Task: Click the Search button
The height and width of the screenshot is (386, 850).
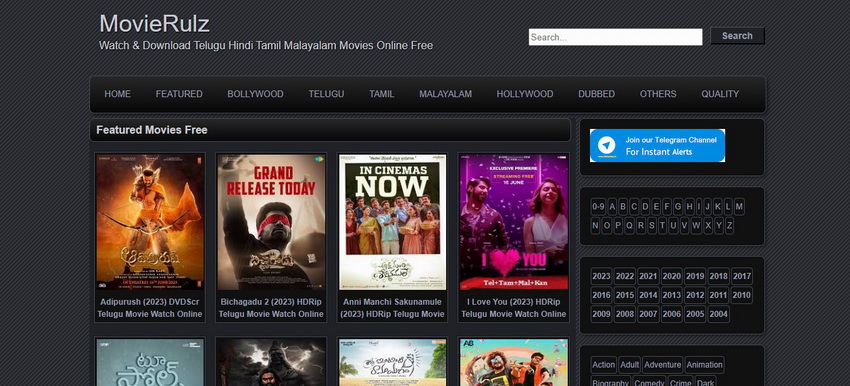Action: [737, 36]
